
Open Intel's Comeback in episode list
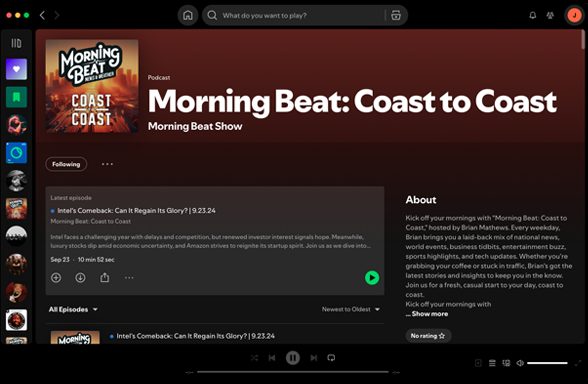pos(195,336)
